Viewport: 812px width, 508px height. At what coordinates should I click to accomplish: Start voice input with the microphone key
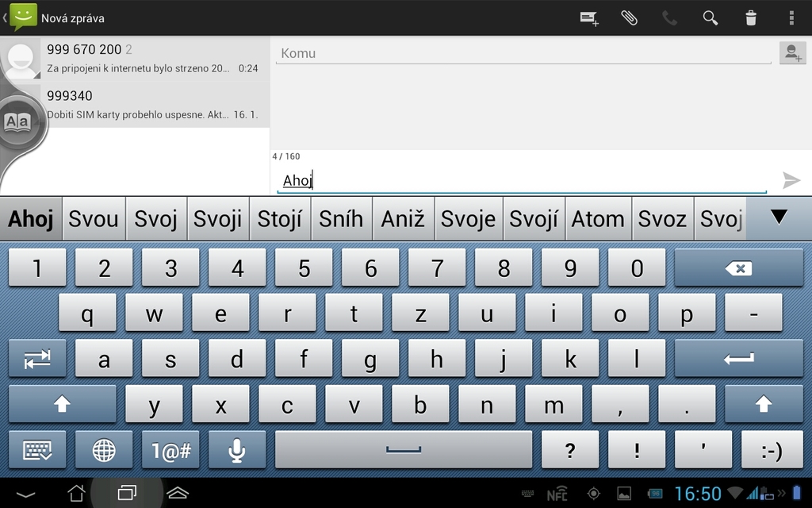[236, 450]
